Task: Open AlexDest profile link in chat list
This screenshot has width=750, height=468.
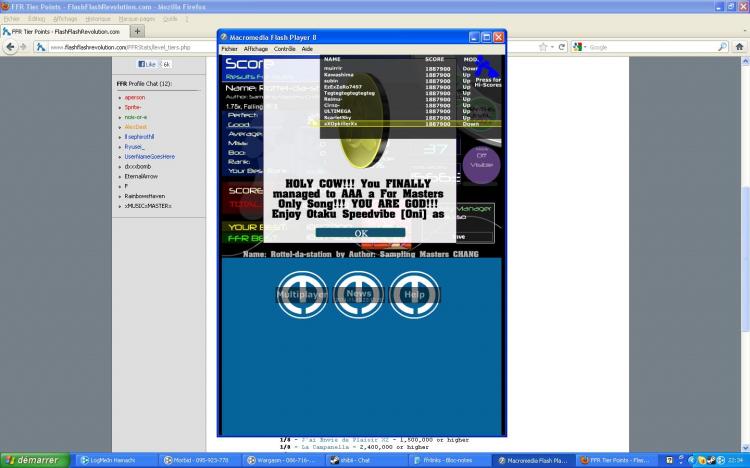Action: coord(136,127)
